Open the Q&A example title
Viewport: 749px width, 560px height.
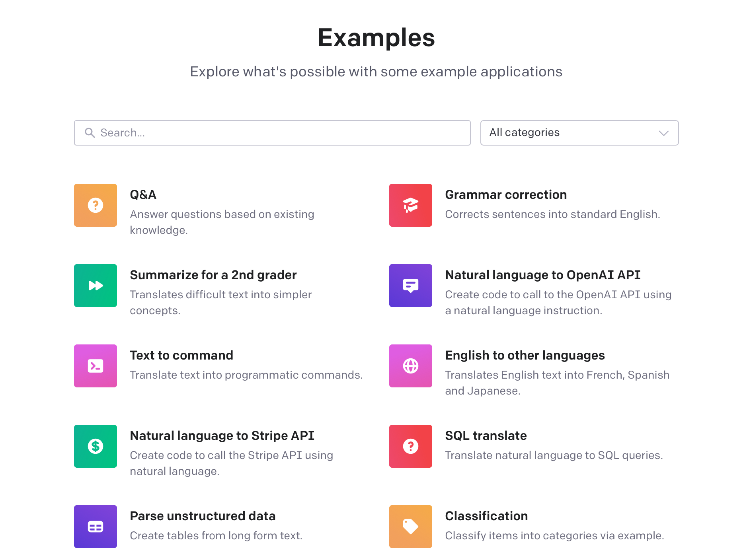[x=143, y=195]
